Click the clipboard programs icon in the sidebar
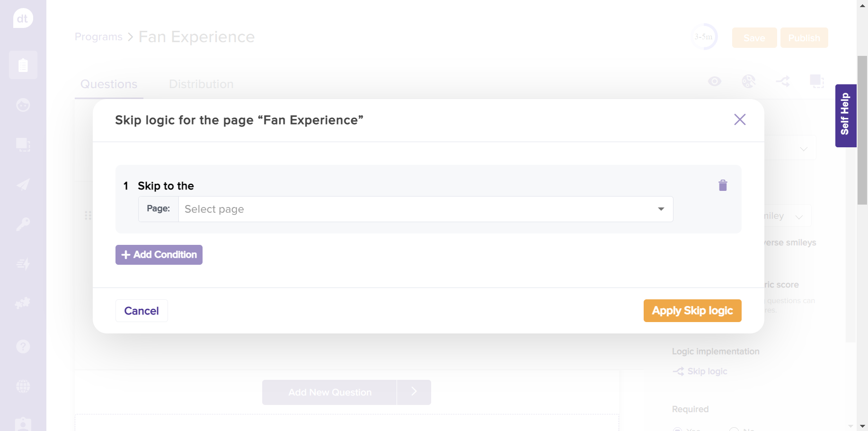The width and height of the screenshot is (868, 431). coord(23,65)
